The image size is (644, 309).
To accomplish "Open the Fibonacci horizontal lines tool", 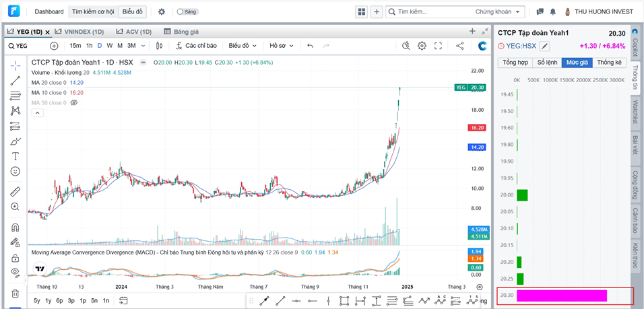I will pos(15,96).
